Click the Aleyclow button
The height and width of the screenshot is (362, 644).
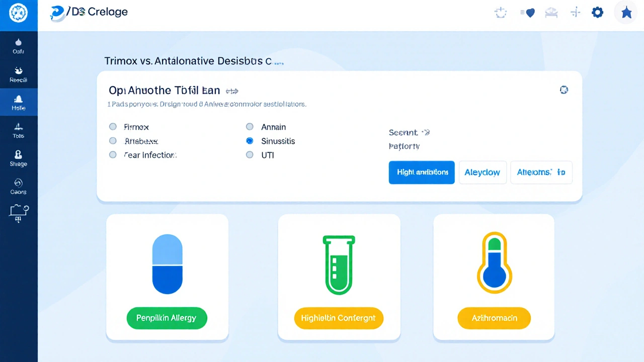point(482,172)
